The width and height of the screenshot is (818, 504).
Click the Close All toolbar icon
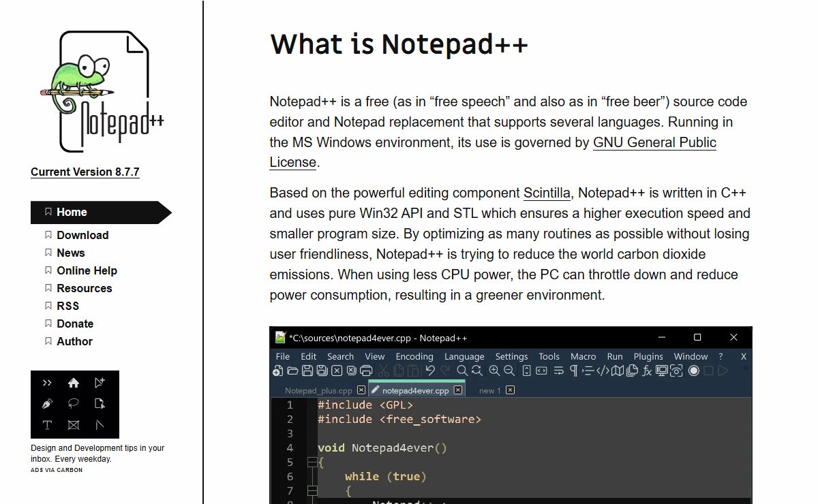tap(352, 371)
